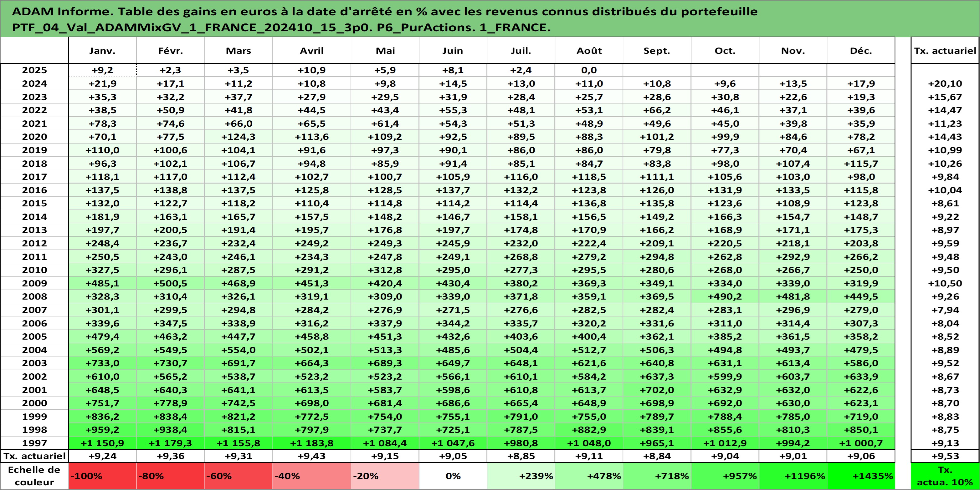This screenshot has width=980, height=490.
Task: Click the Tx. actuariel row label at bottom
Action: coord(34,456)
